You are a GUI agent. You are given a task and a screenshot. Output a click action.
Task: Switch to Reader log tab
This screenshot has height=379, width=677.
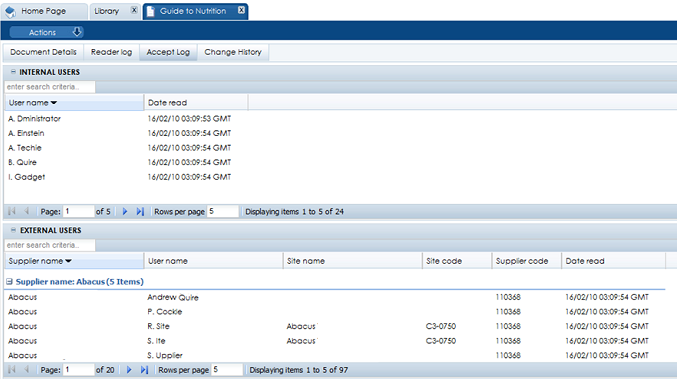(x=111, y=52)
